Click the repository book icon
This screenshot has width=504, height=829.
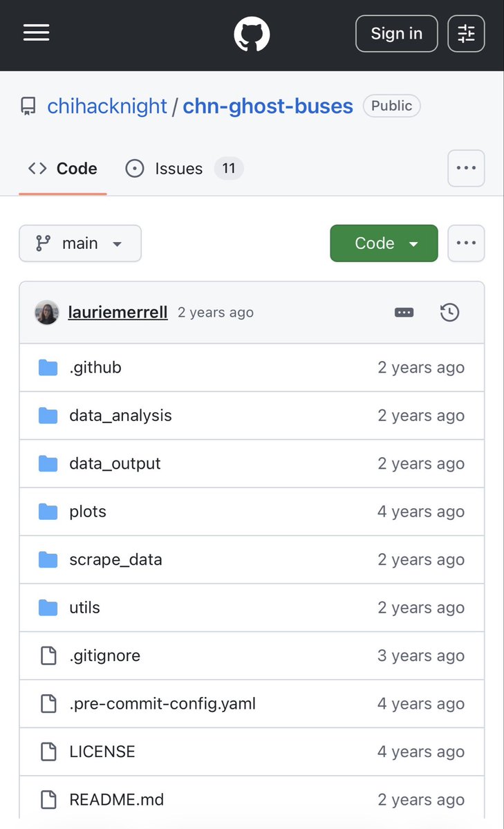point(28,106)
